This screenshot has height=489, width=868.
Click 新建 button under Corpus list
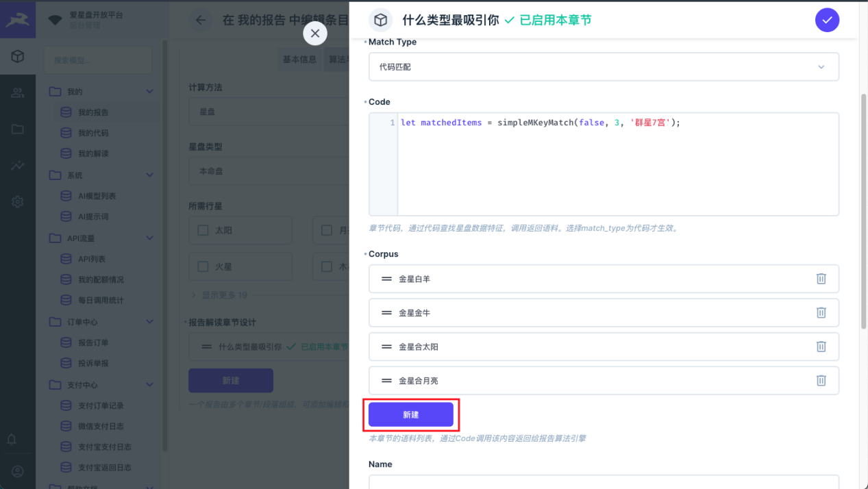[x=410, y=414]
